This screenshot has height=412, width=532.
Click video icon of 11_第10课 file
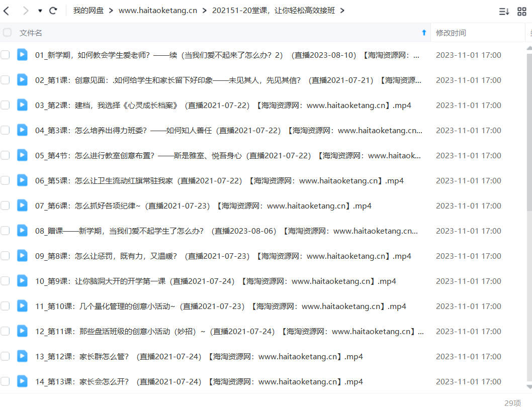(x=22, y=305)
